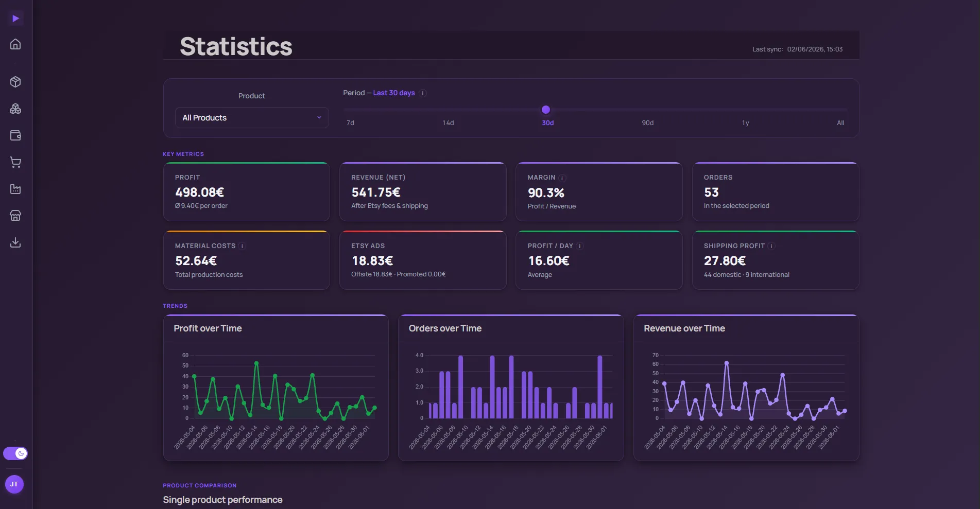Click the KEY METRICS section label

point(183,154)
